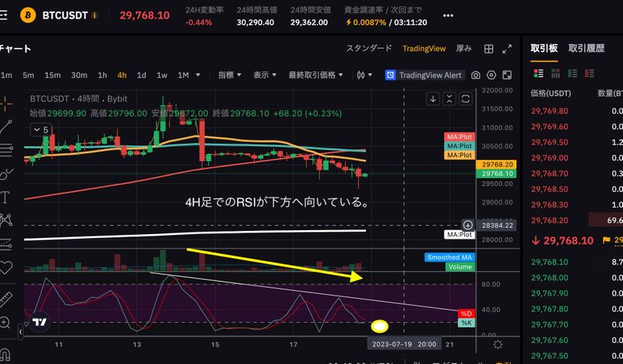This screenshot has width=623, height=364.
Task: Switch to スタンダード chart view
Action: click(369, 48)
